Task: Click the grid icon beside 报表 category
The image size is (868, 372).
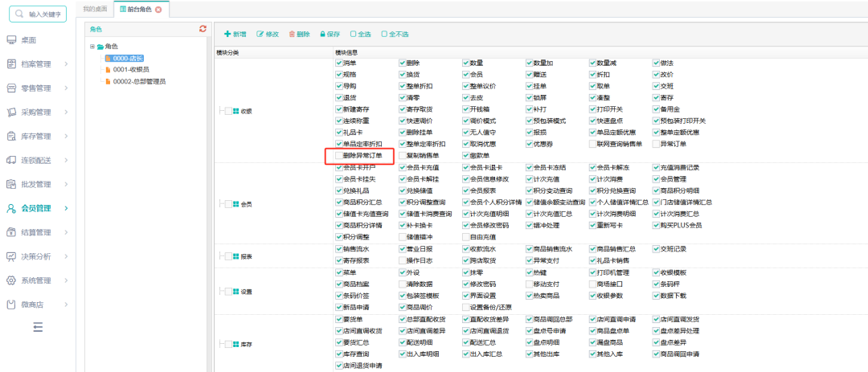Action: tap(235, 257)
